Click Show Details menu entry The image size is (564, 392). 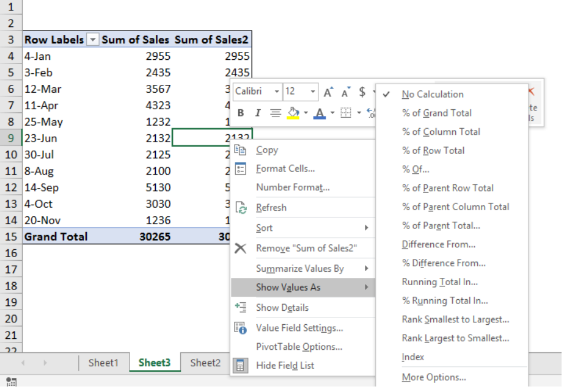(x=303, y=308)
